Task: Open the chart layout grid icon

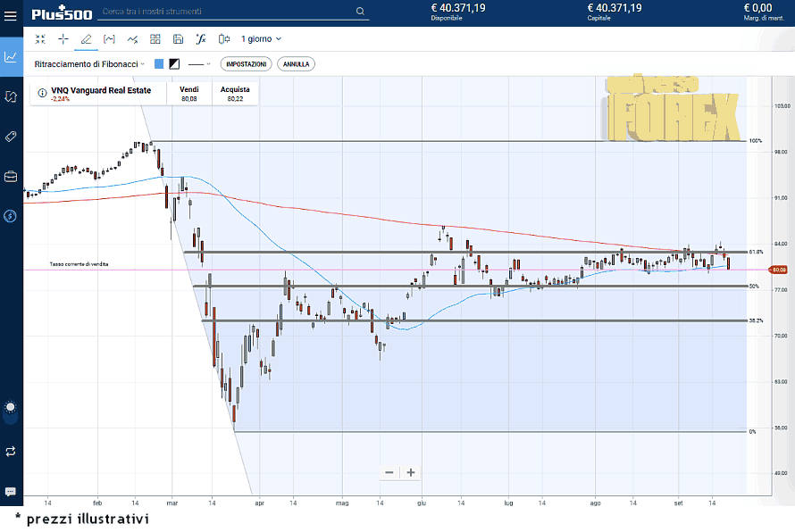Action: [155, 39]
